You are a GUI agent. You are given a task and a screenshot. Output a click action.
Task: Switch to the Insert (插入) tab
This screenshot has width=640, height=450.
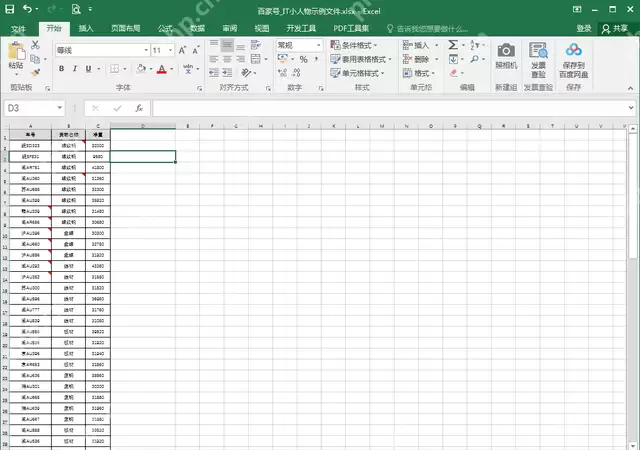tap(86, 28)
